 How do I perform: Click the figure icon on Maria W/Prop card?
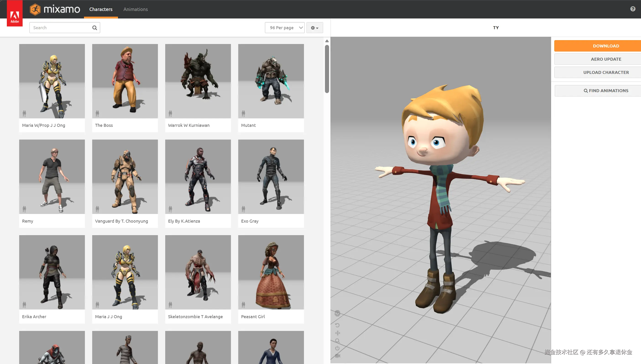tap(24, 114)
